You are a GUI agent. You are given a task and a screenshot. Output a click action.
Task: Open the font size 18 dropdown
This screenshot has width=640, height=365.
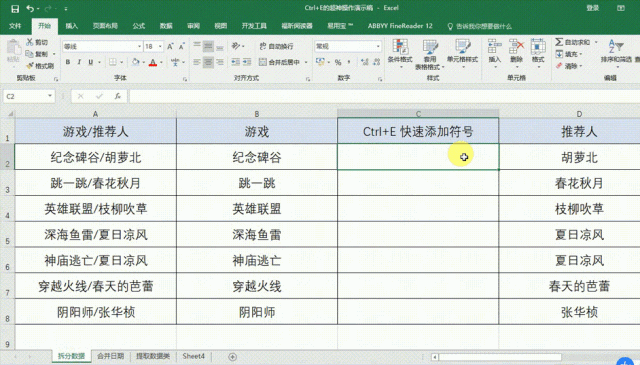160,47
